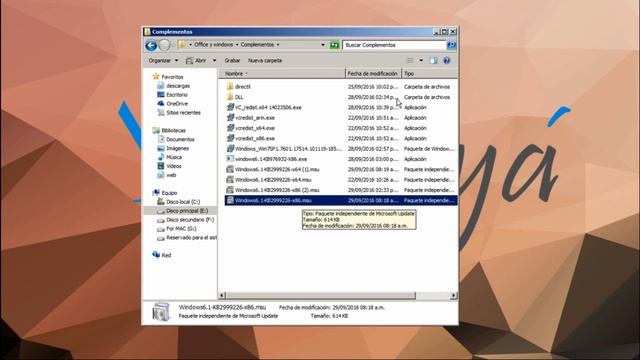Open the web library in sidebar
The image size is (640, 360).
[x=171, y=175]
